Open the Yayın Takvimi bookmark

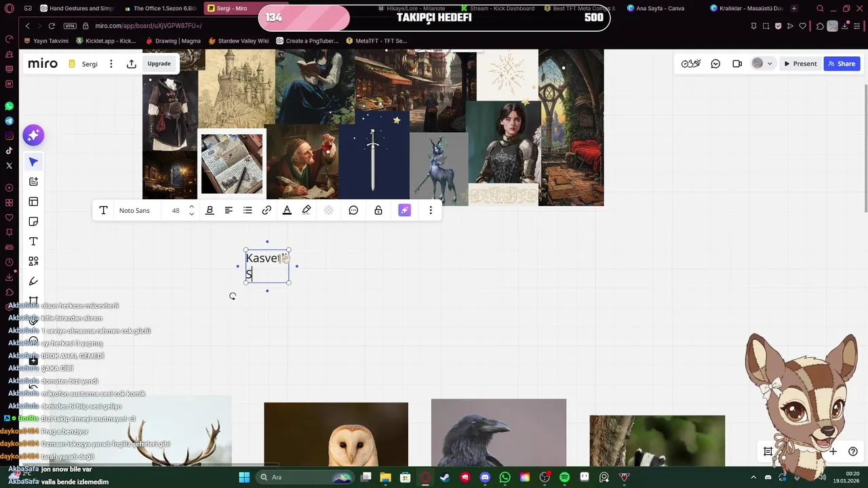tap(46, 41)
